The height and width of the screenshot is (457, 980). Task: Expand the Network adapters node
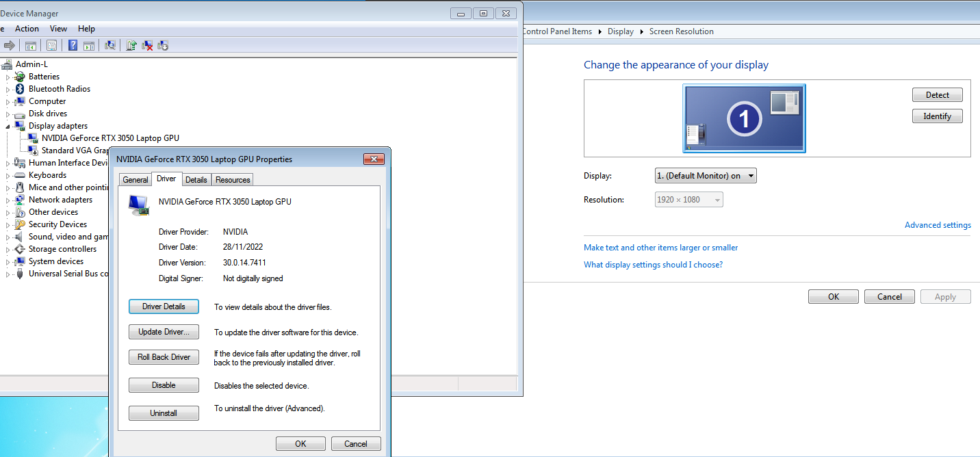[x=8, y=200]
